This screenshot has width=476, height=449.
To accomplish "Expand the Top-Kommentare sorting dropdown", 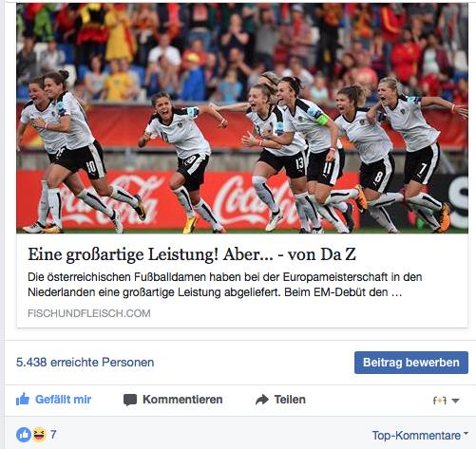I will pyautogui.click(x=466, y=433).
